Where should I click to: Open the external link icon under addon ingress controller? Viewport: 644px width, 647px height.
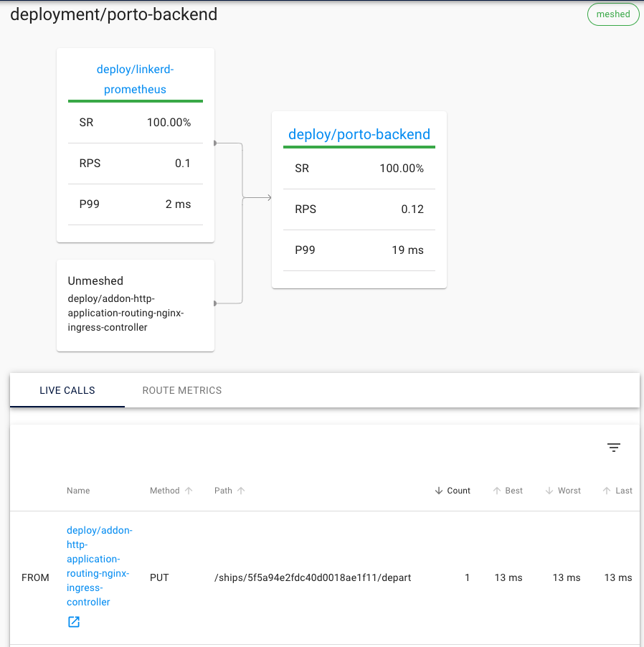click(x=74, y=621)
